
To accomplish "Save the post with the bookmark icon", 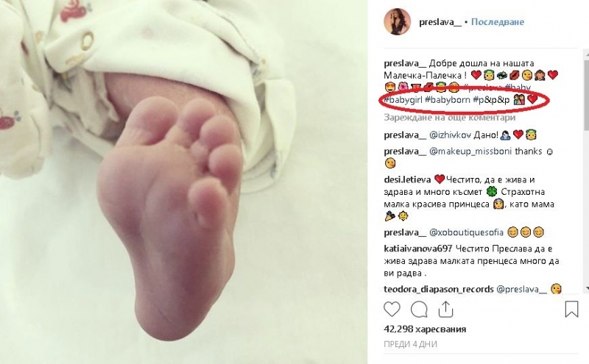I will point(571,309).
